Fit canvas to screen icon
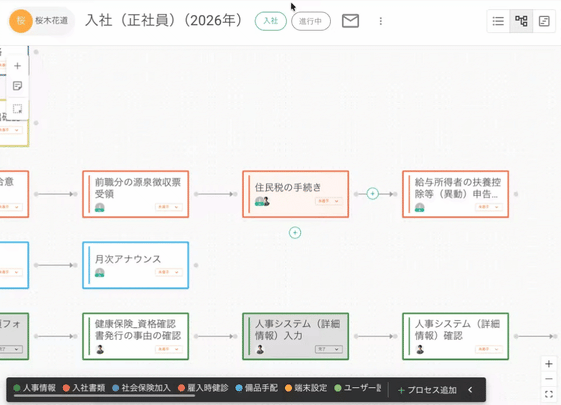The width and height of the screenshot is (561, 405). 549,394
